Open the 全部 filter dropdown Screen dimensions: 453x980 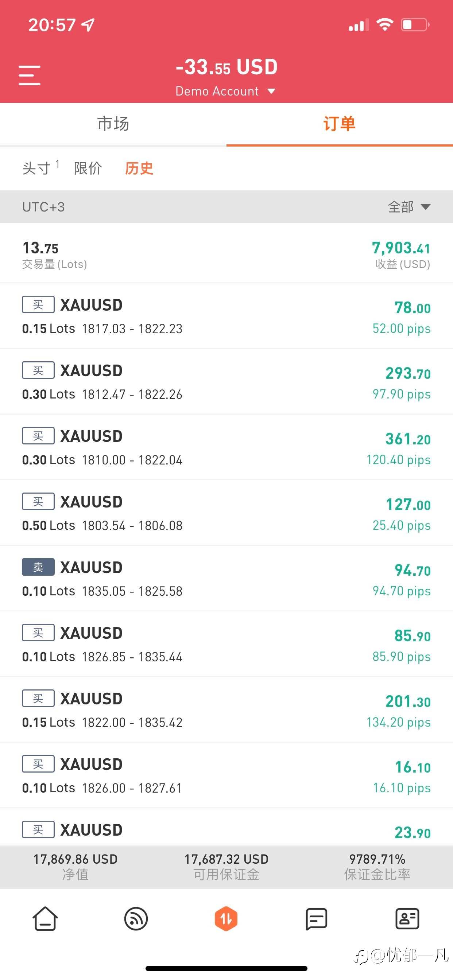tap(409, 207)
